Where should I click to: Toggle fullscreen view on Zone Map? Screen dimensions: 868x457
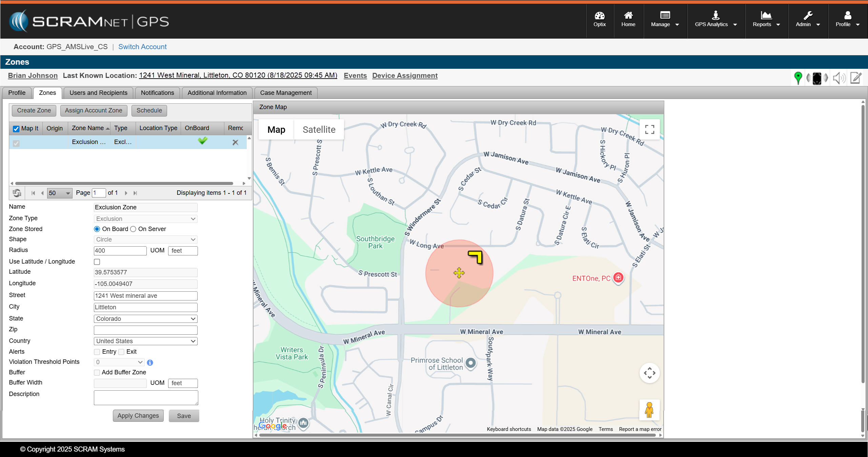pyautogui.click(x=649, y=129)
